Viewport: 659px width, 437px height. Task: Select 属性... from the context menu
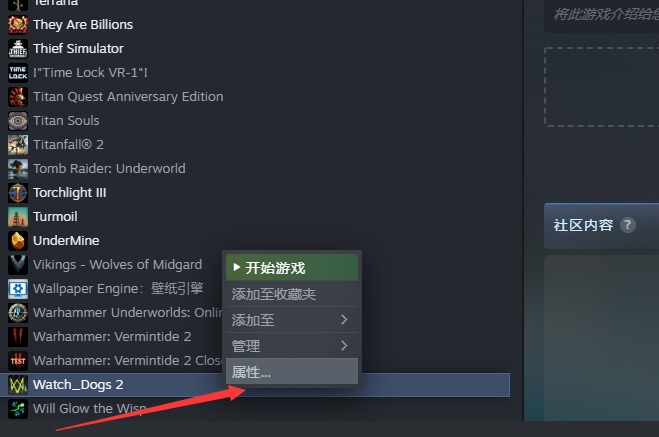[292, 371]
